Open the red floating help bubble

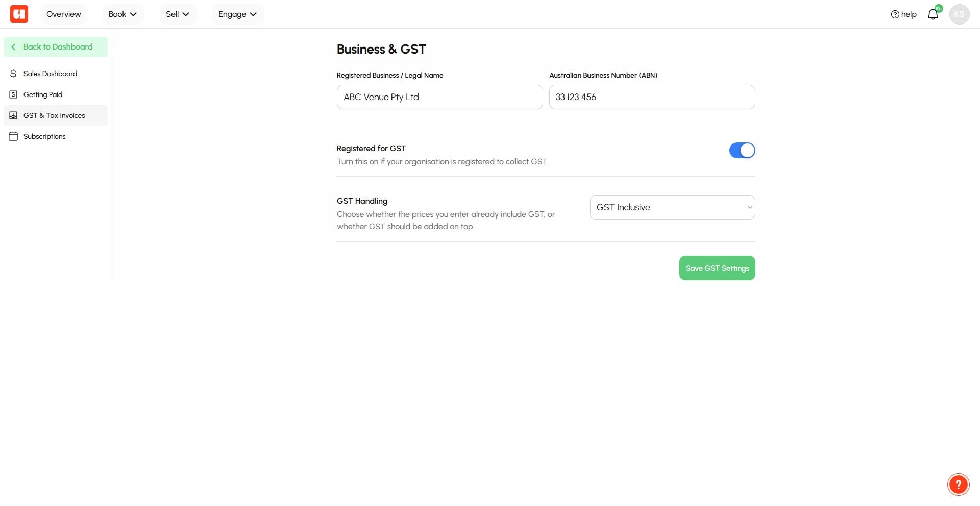point(958,485)
